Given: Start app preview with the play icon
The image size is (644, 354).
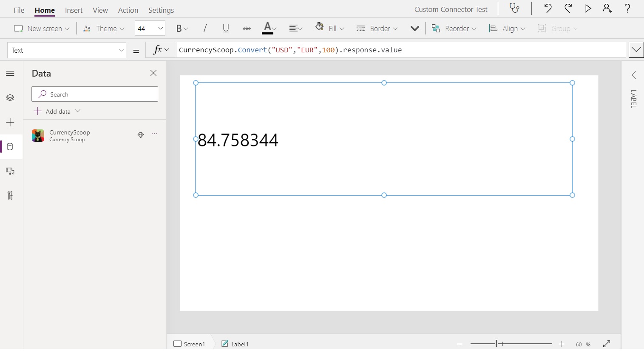Looking at the screenshot, I should [588, 9].
